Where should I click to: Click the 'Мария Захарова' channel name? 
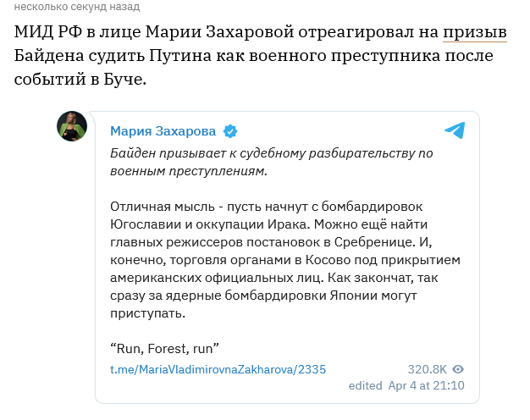163,131
